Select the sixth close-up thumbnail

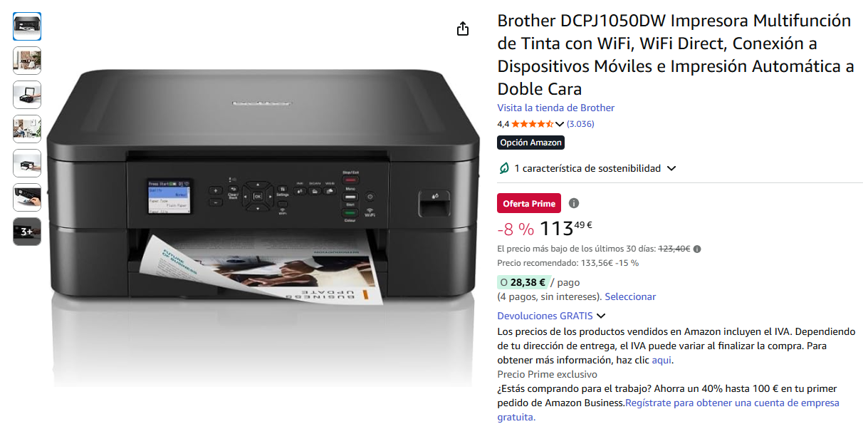click(27, 197)
